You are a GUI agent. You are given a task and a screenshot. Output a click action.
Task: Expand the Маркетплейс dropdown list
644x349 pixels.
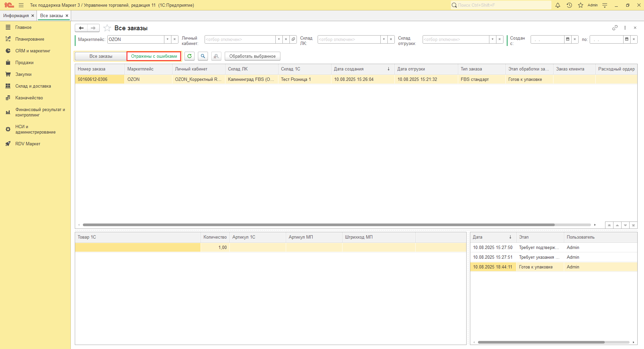click(x=167, y=40)
